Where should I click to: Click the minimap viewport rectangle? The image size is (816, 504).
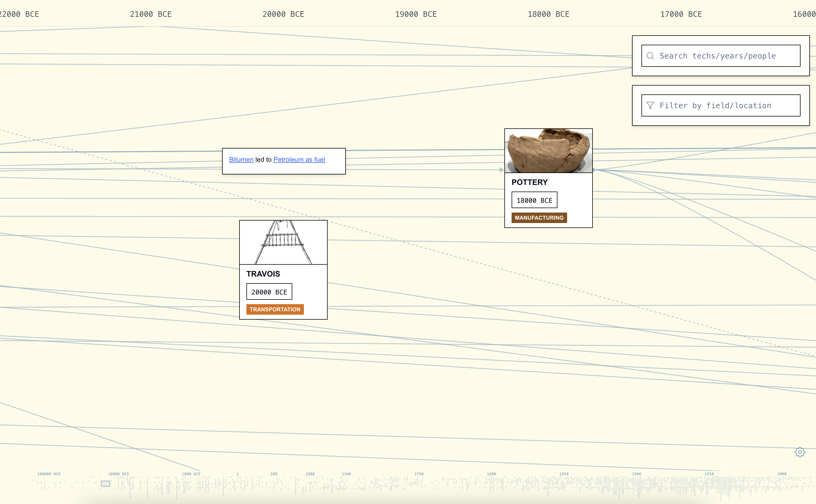click(x=106, y=483)
